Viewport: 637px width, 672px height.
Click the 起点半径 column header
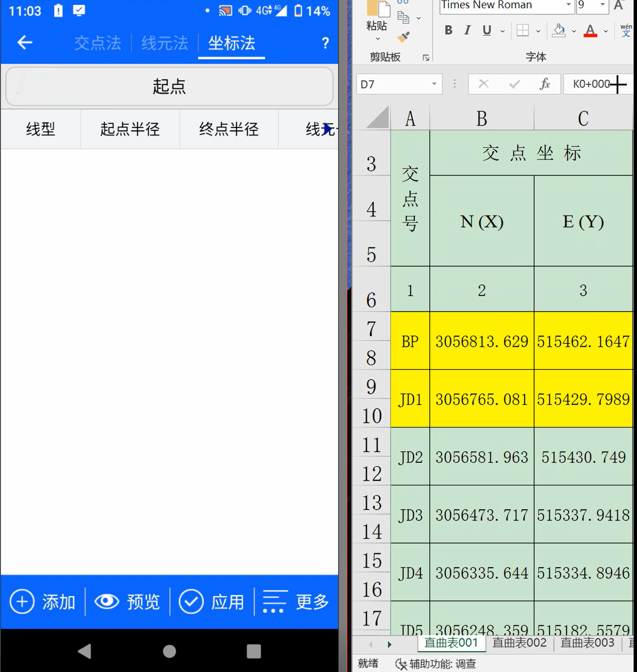coord(130,129)
